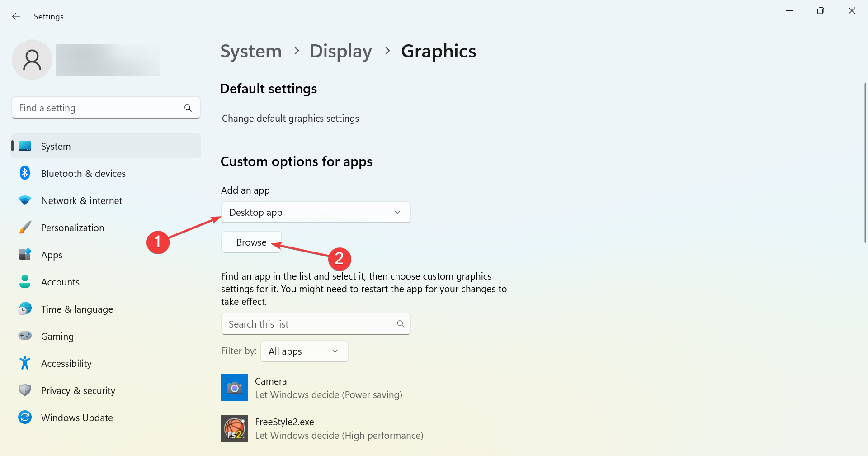Click the magnifier in Search this list
The height and width of the screenshot is (456, 868).
[401, 324]
